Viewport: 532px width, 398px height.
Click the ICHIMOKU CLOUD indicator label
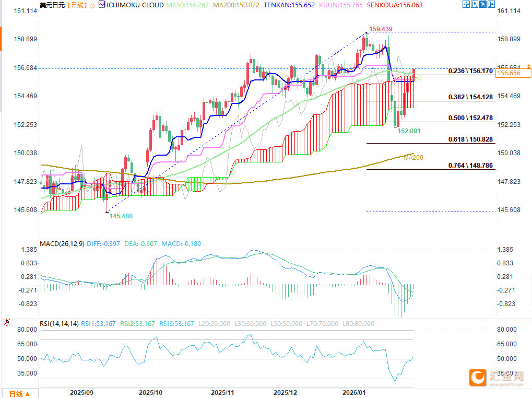pyautogui.click(x=135, y=5)
